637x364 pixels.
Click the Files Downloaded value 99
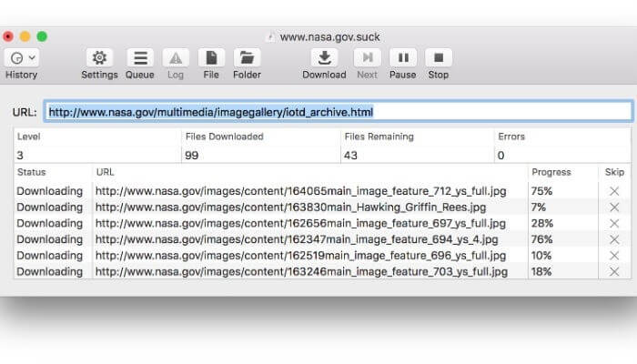click(191, 156)
